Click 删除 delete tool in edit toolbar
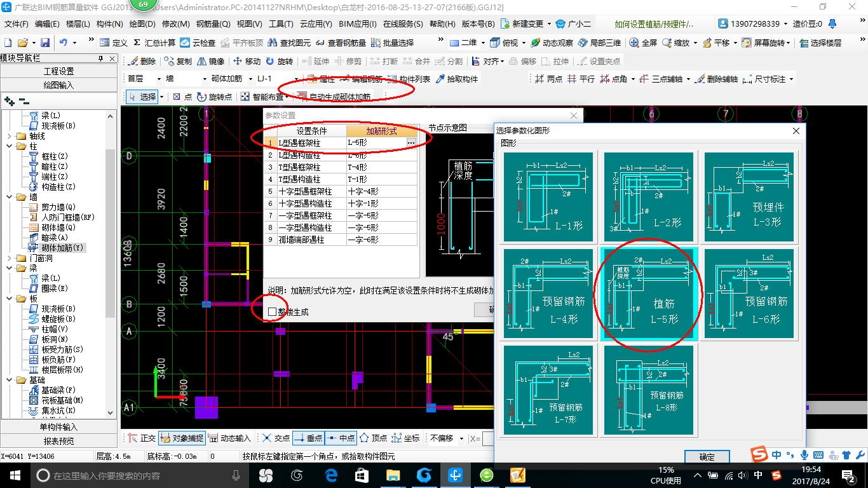868x488 pixels. (142, 61)
